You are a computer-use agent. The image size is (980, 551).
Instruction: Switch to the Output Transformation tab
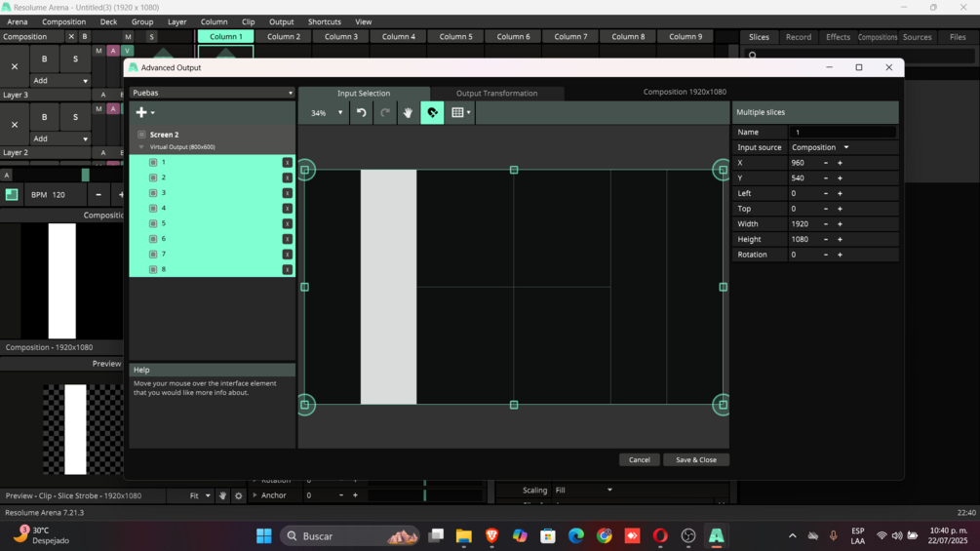coord(497,93)
